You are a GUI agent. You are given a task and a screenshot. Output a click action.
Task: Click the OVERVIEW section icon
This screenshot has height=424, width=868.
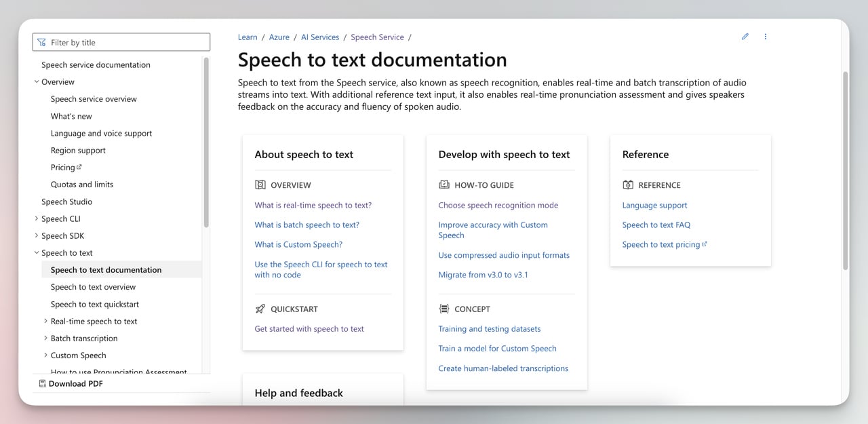[260, 185]
